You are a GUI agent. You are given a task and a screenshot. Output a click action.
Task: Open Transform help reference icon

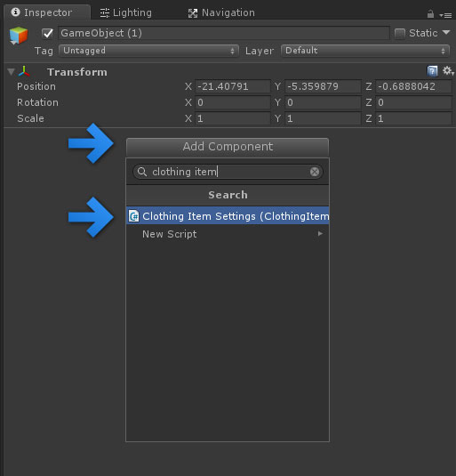432,71
